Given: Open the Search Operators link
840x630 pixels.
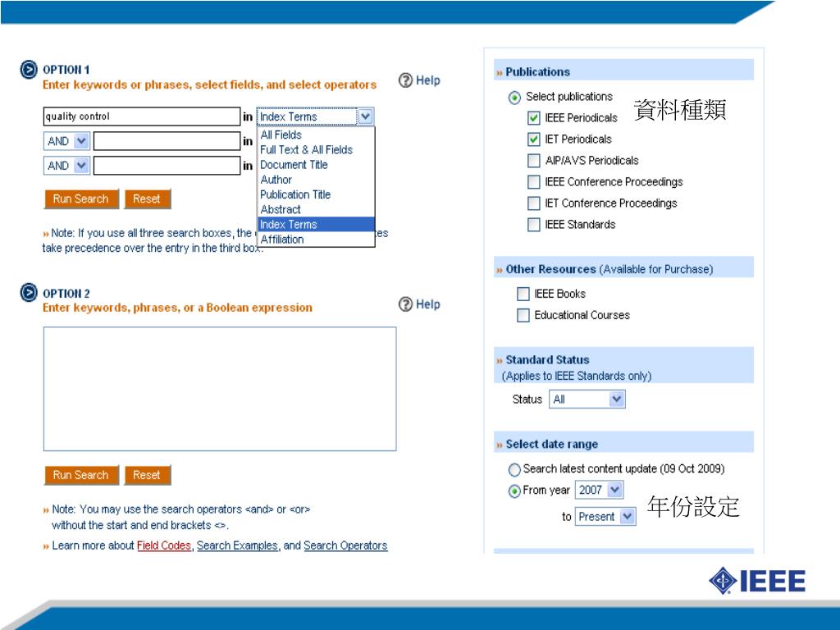Looking at the screenshot, I should click(345, 546).
